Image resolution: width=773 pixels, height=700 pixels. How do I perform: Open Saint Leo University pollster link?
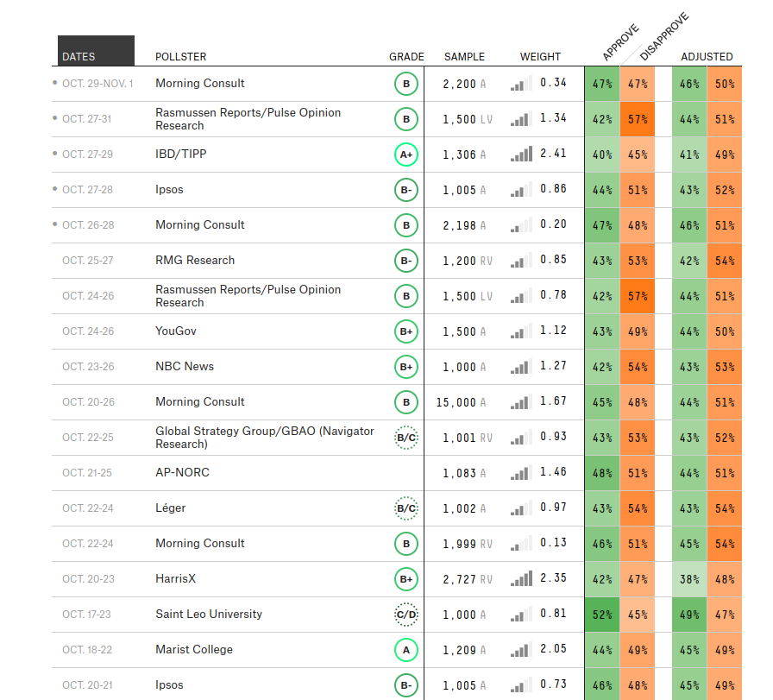coord(209,615)
